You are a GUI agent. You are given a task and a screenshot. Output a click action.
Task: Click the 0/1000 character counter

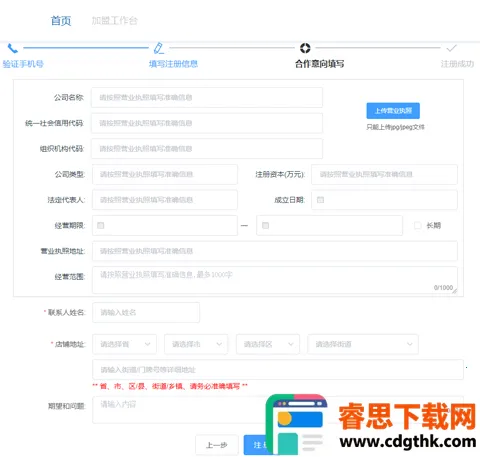[443, 288]
